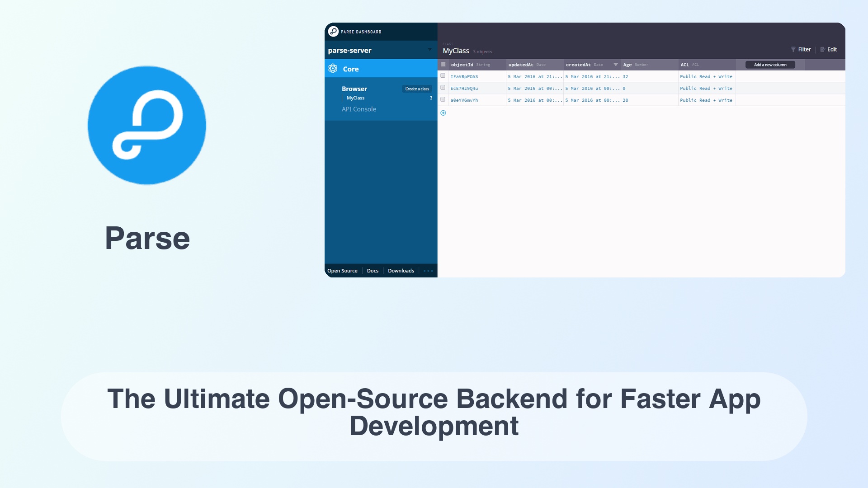Toggle the select-all checkbox in header
Image resolution: width=868 pixels, height=488 pixels.
pos(443,64)
